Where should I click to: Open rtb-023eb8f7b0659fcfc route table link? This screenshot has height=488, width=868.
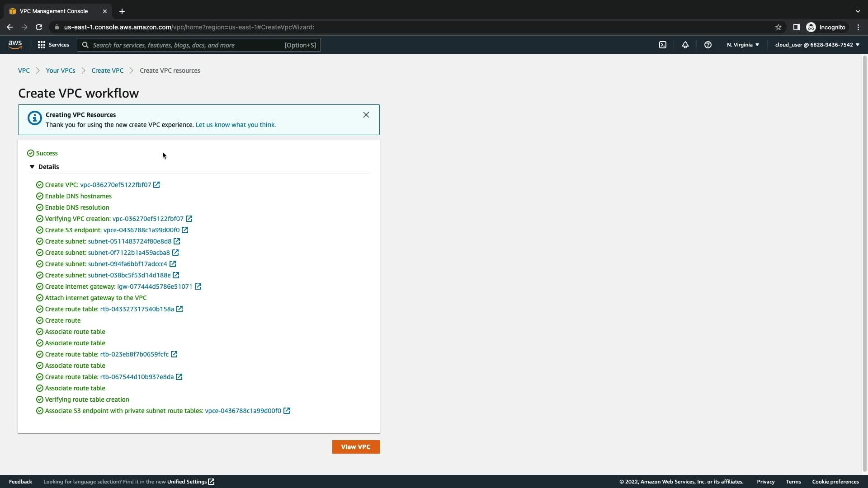[134, 354]
